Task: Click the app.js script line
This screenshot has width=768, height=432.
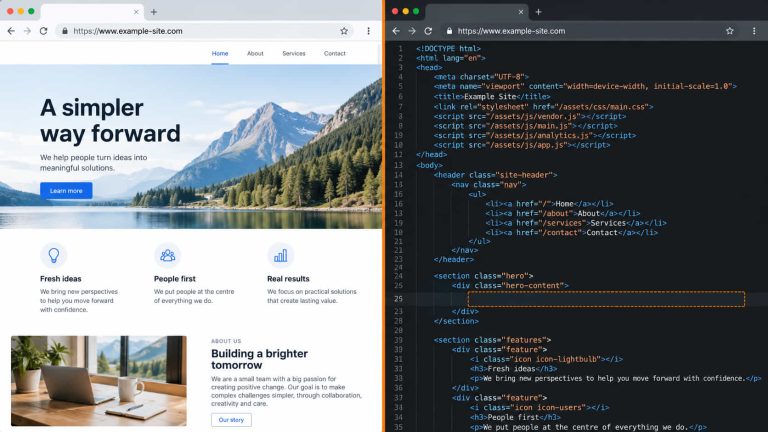Action: [x=522, y=145]
